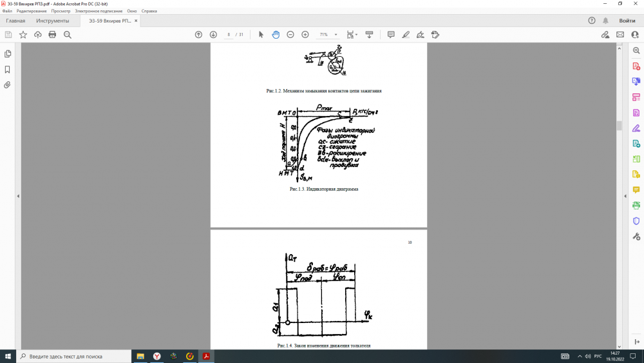The height and width of the screenshot is (363, 644).
Task: Open the sign document tool
Action: 421,35
